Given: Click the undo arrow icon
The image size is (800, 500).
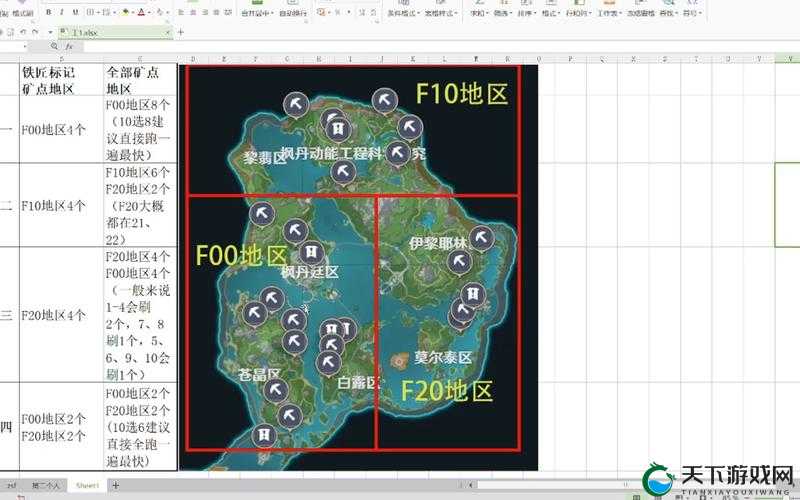Looking at the screenshot, I should tap(23, 32).
